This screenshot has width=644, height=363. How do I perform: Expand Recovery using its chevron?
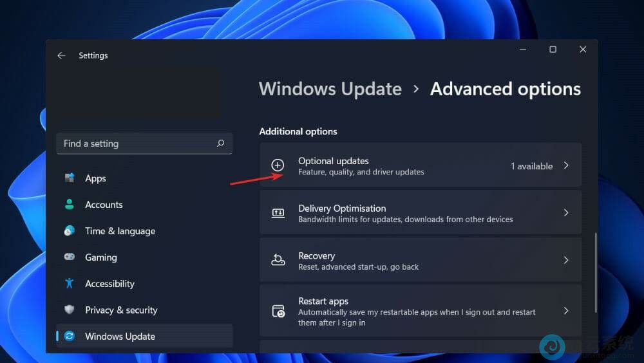pyautogui.click(x=566, y=260)
